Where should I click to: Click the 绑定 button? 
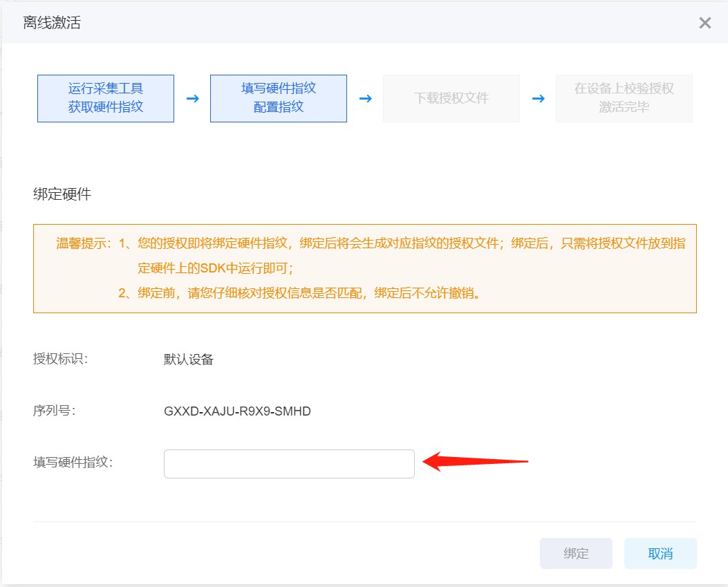576,554
